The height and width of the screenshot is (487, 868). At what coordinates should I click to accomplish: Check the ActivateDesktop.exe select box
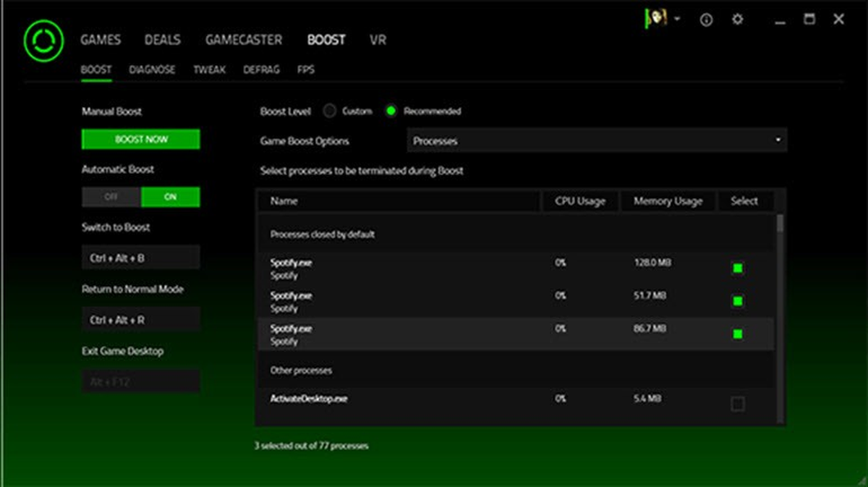pyautogui.click(x=737, y=405)
